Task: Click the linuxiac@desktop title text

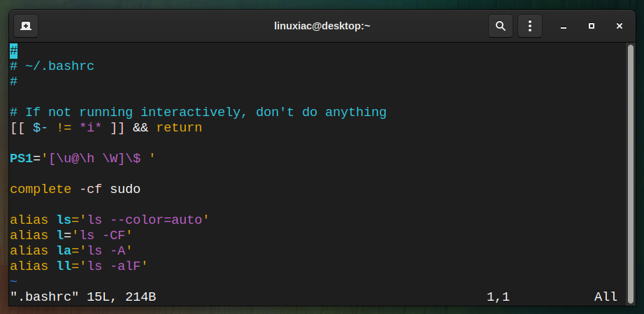Action: click(x=322, y=26)
